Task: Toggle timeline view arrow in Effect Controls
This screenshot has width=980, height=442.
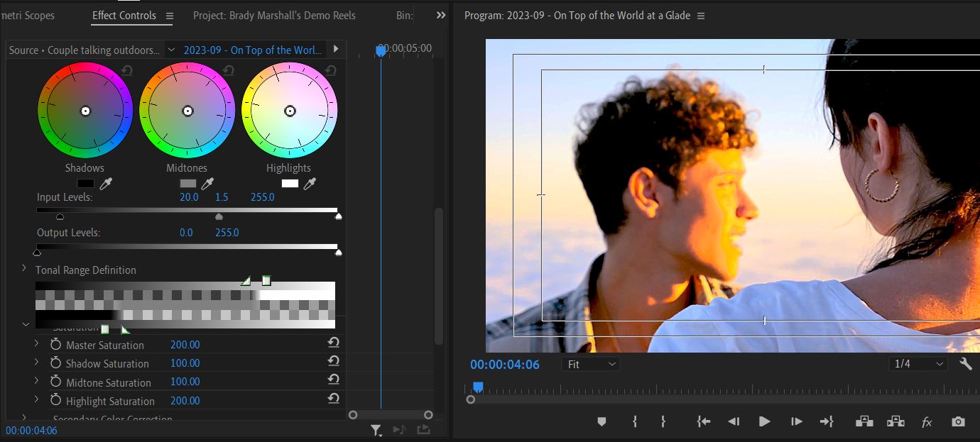Action: (x=336, y=49)
